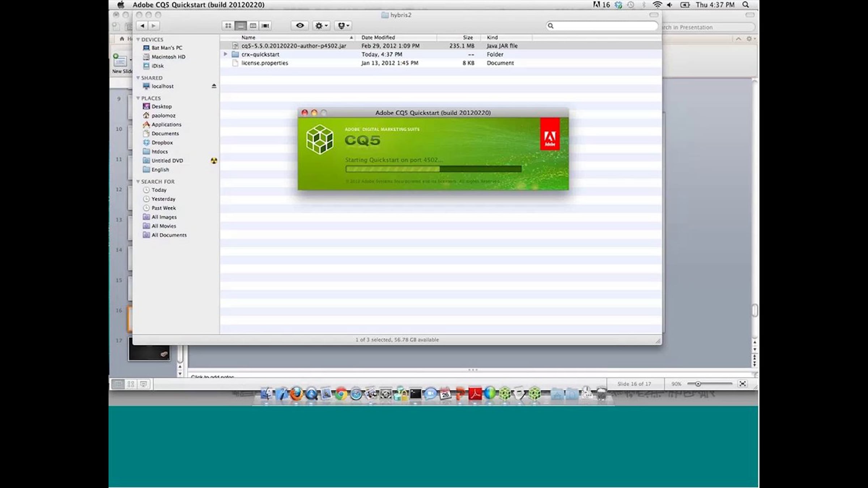Collapse the DEVICES sidebar section

click(138, 39)
